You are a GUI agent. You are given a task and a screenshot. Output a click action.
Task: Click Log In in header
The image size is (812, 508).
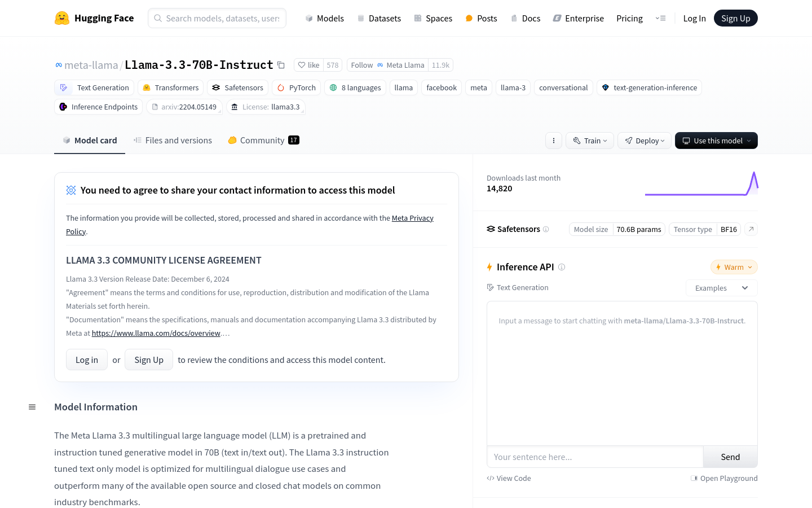[x=694, y=18]
